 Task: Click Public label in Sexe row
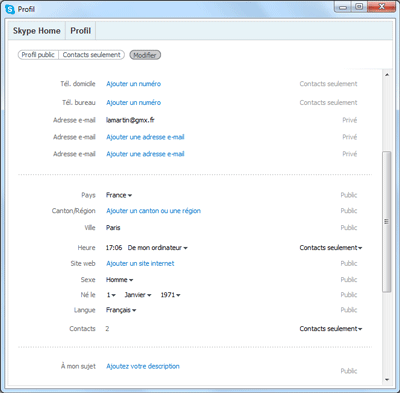(x=349, y=280)
